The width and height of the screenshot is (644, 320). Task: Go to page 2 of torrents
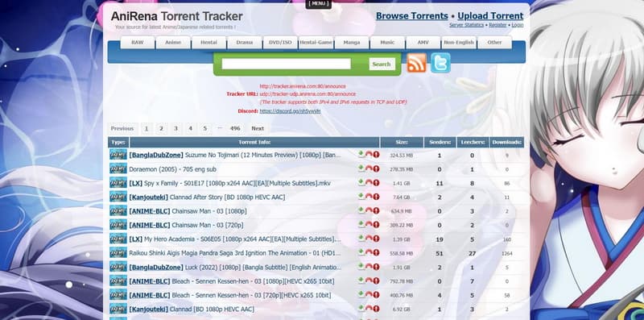(x=161, y=129)
